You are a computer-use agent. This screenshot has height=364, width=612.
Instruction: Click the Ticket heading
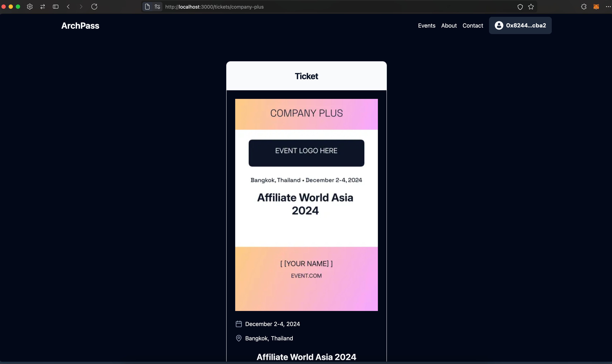pyautogui.click(x=306, y=76)
